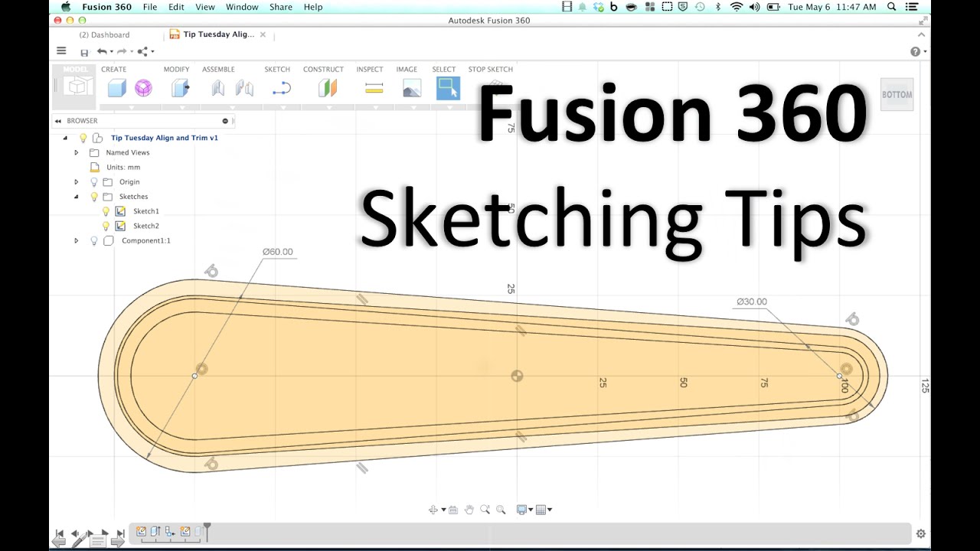Click the Sketch line-arc tool icon
This screenshot has height=551, width=980.
[x=281, y=89]
